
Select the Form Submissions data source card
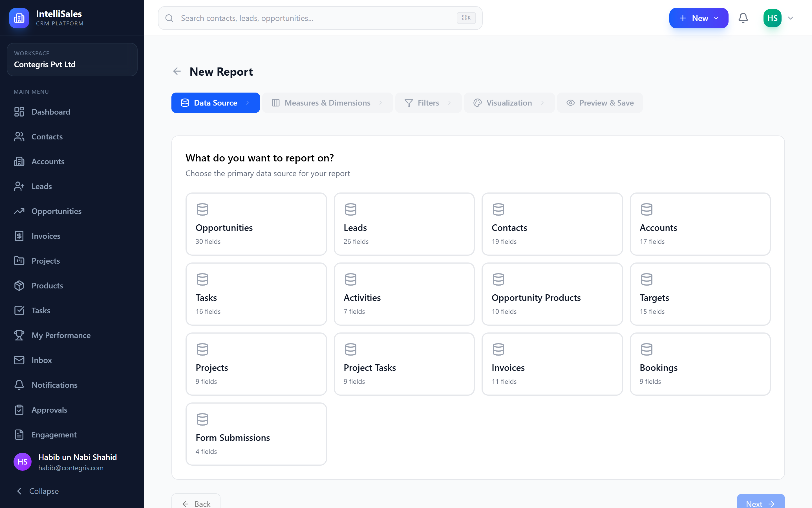pyautogui.click(x=256, y=434)
